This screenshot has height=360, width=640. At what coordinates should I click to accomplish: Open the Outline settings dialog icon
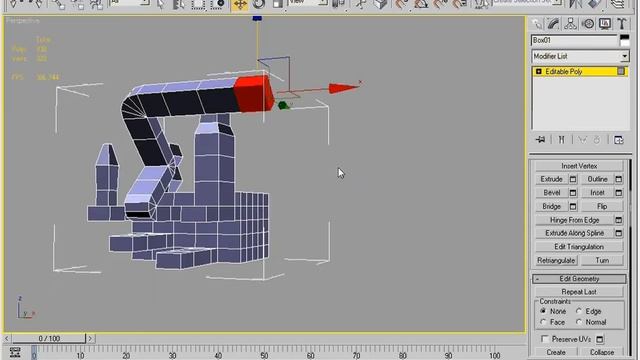pos(619,179)
